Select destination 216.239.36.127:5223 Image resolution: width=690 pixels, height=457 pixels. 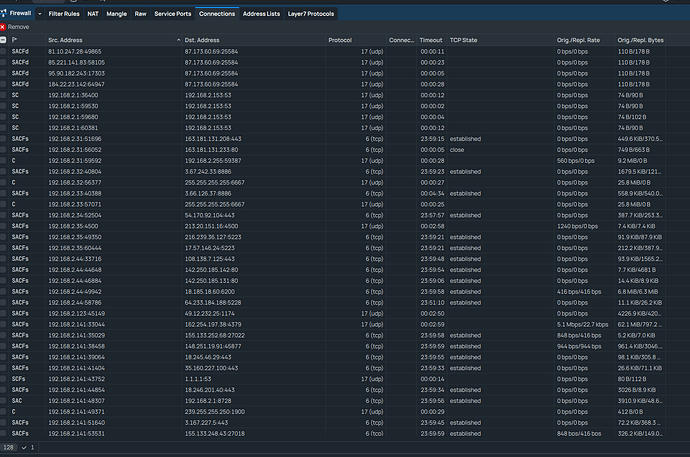[213, 237]
